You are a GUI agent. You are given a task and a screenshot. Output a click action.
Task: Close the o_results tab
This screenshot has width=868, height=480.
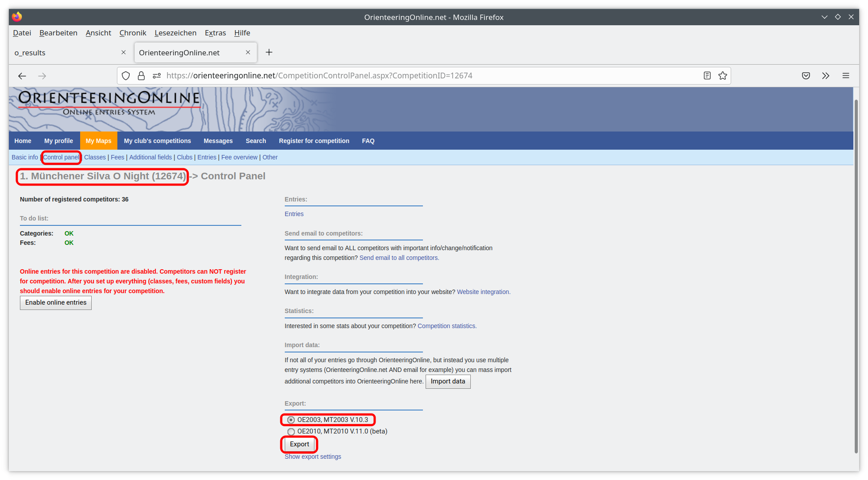tap(124, 52)
